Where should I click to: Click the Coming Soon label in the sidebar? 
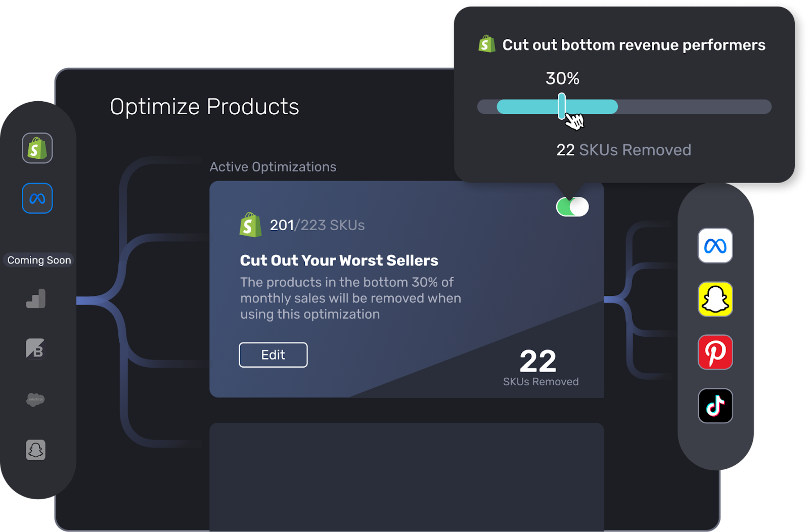point(38,260)
